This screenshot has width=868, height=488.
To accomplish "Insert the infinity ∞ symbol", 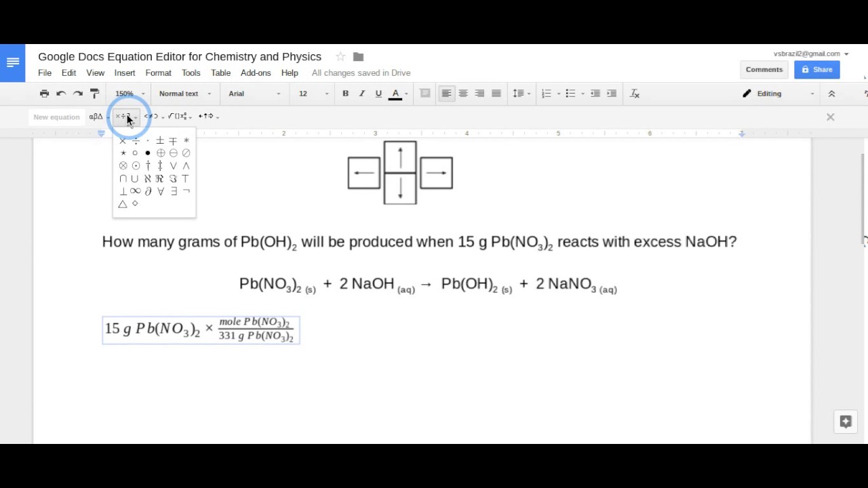I will [x=135, y=191].
